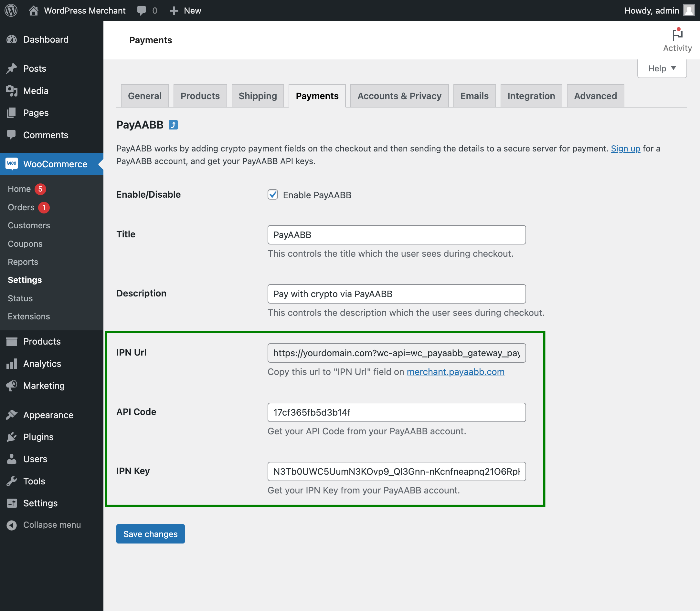This screenshot has width=700, height=611.
Task: Click the plus New icon
Action: (174, 11)
